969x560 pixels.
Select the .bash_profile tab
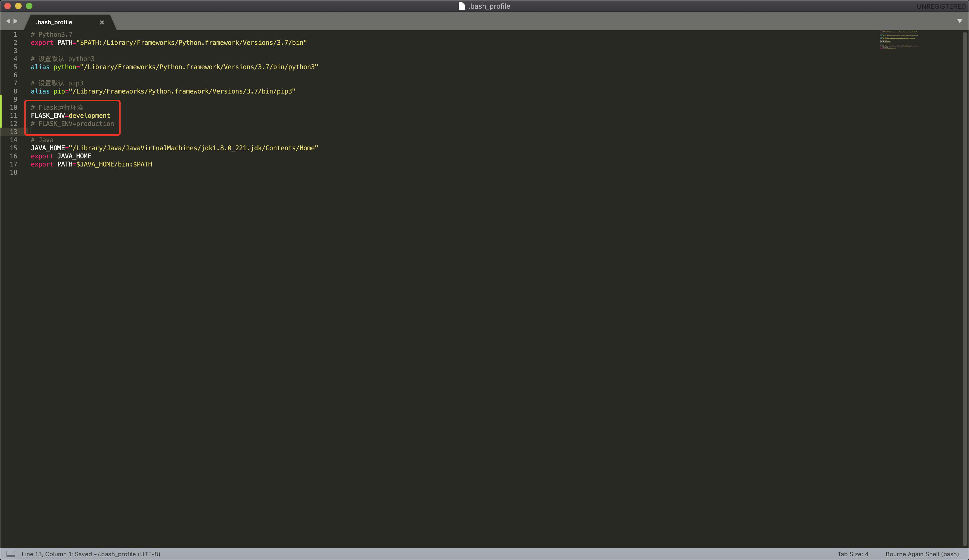(x=54, y=22)
